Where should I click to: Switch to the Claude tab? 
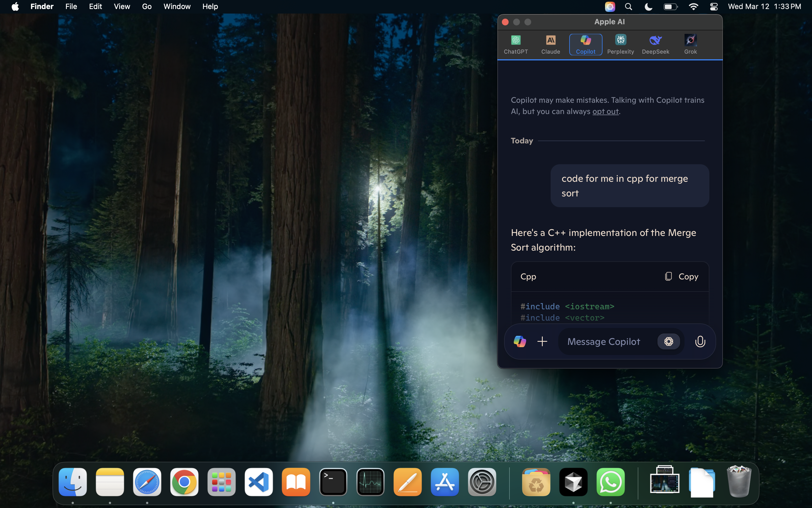[x=551, y=45]
